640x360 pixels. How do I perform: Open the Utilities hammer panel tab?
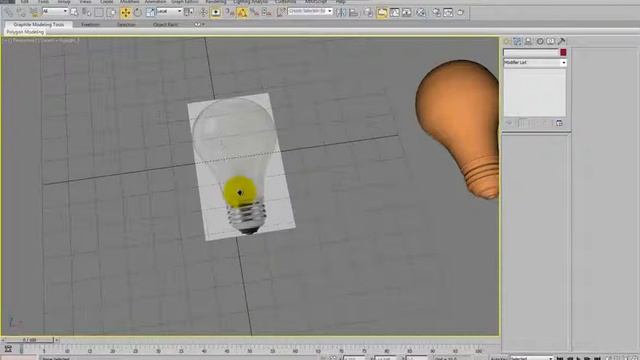(x=562, y=41)
